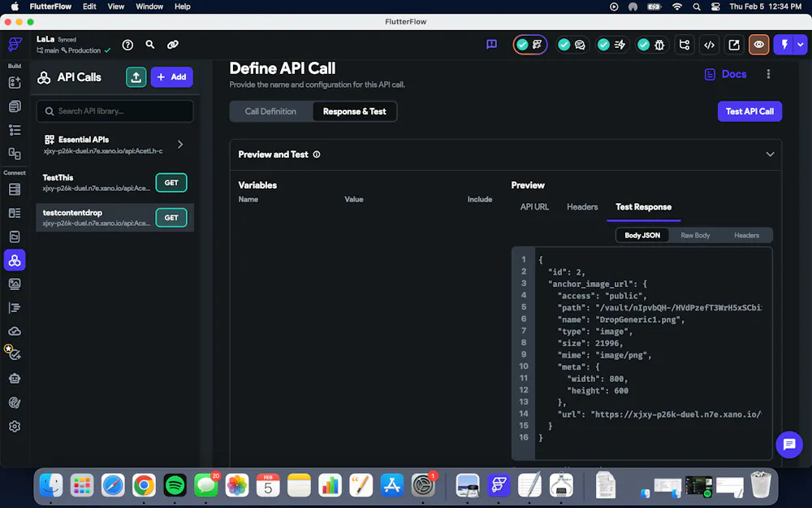Viewport: 812px width, 508px height.
Task: Select the TestThis API call
Action: 114,182
